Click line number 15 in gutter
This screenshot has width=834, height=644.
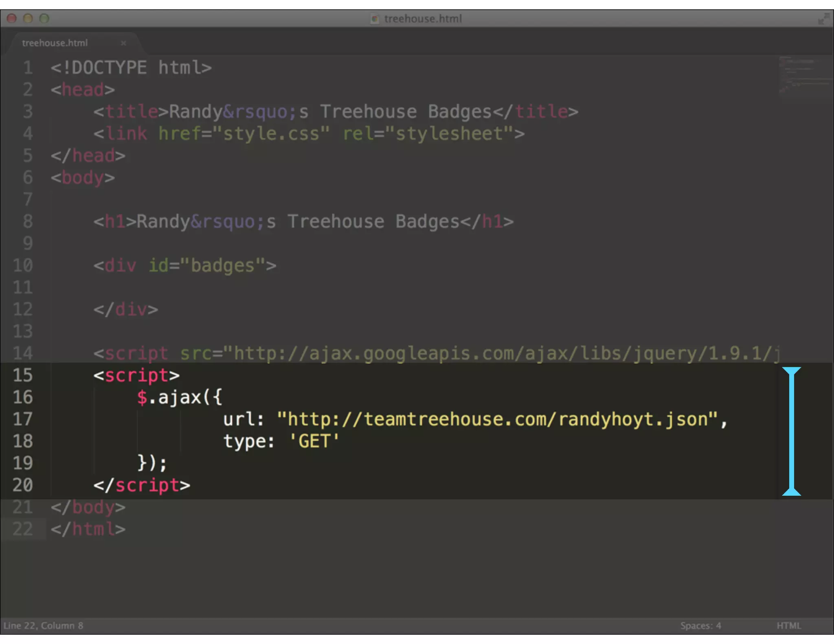[23, 375]
